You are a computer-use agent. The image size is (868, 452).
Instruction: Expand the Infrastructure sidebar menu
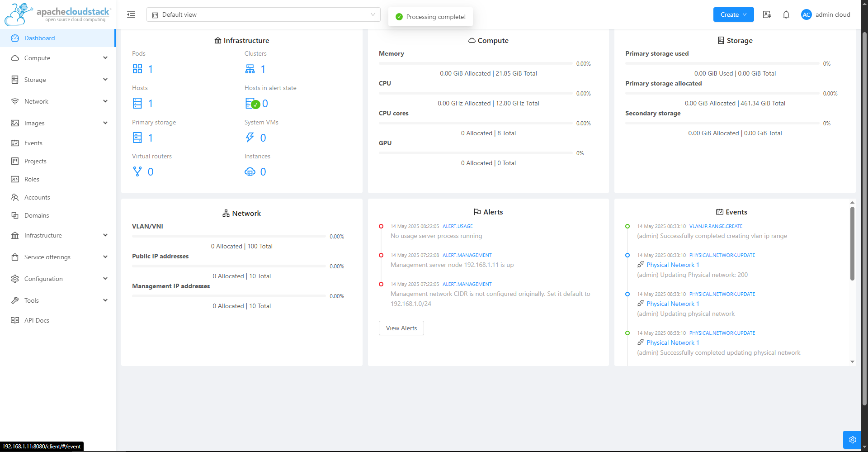coord(58,235)
